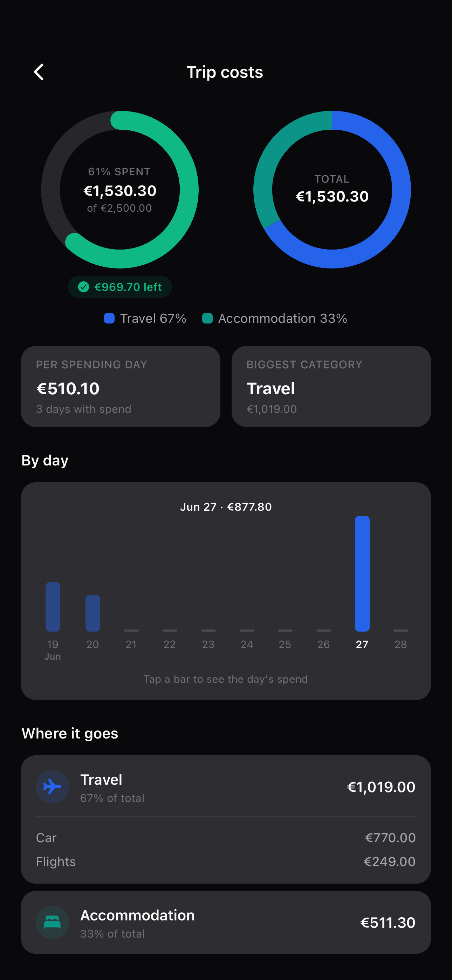
Task: Tap the bed Accommodation category icon
Action: (52, 922)
